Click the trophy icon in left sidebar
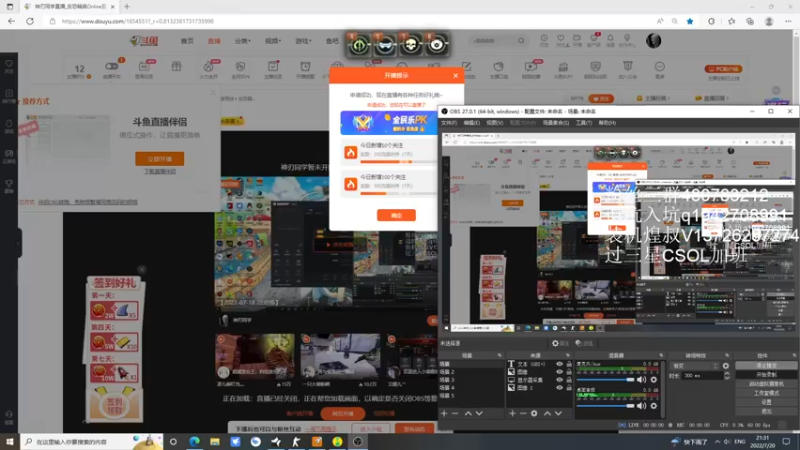The image size is (800, 450). tap(9, 186)
